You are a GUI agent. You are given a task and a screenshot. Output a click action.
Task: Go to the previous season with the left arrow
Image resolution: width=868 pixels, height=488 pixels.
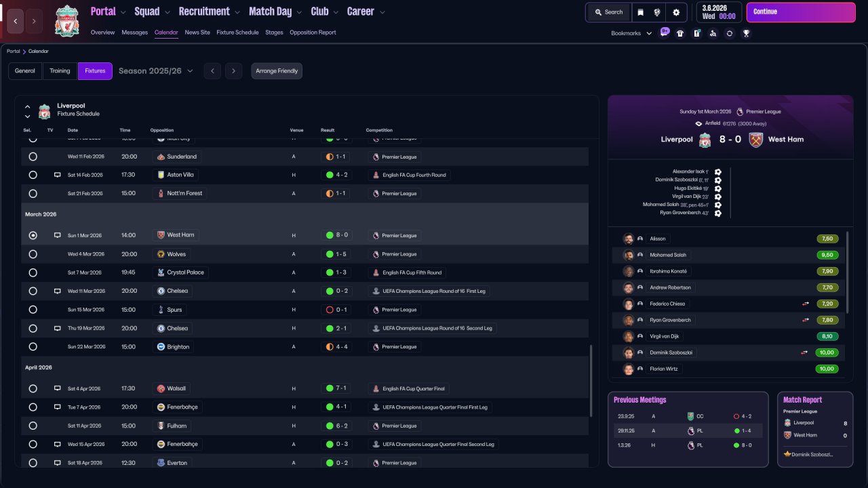click(x=212, y=71)
